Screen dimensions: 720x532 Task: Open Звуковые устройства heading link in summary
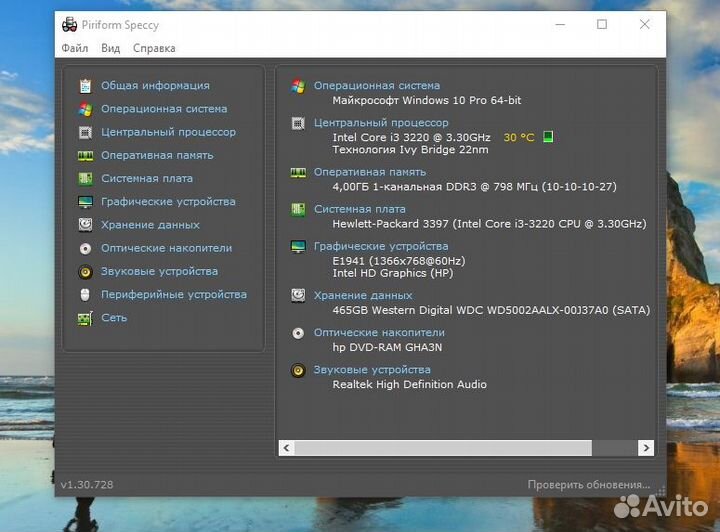point(372,370)
